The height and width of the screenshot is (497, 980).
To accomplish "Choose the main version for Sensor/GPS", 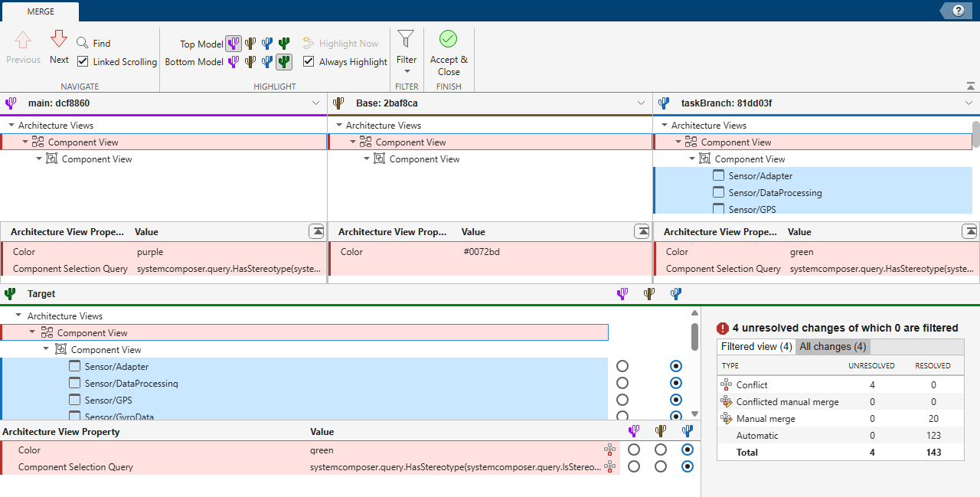I will (x=622, y=400).
